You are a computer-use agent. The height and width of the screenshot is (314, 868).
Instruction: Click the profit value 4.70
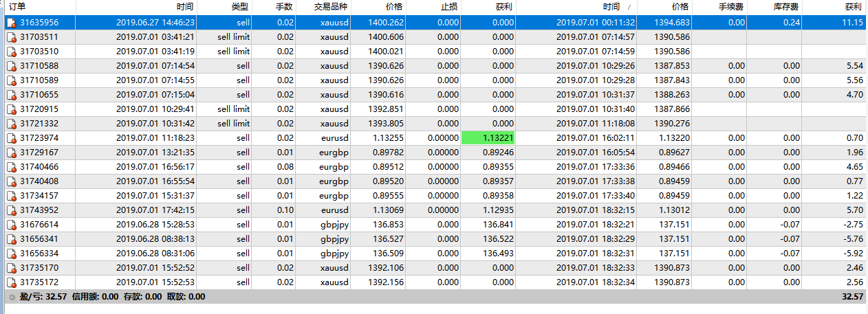coord(855,95)
